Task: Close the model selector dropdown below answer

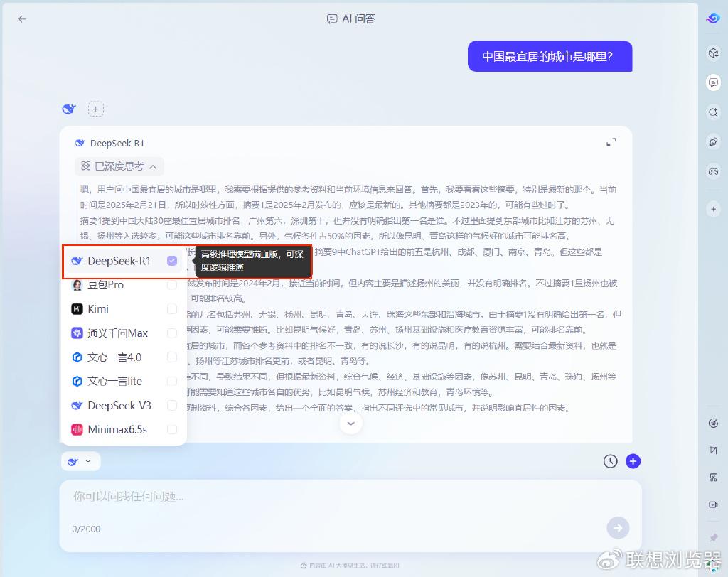Action: pos(80,461)
